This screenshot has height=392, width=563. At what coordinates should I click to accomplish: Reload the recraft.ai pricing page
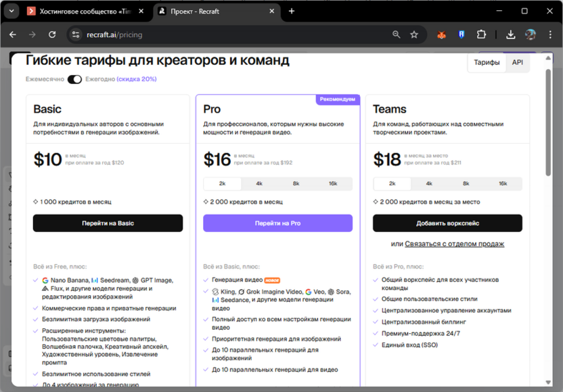(x=52, y=34)
